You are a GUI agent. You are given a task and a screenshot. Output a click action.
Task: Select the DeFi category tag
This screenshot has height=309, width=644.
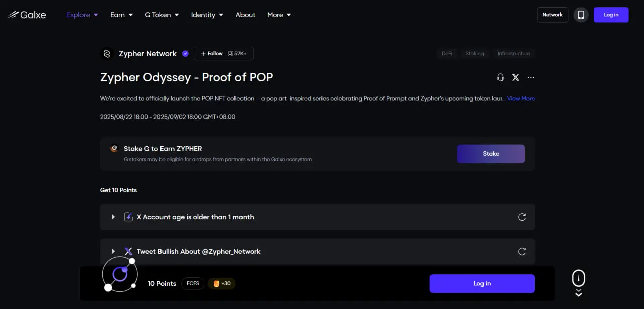(x=447, y=53)
